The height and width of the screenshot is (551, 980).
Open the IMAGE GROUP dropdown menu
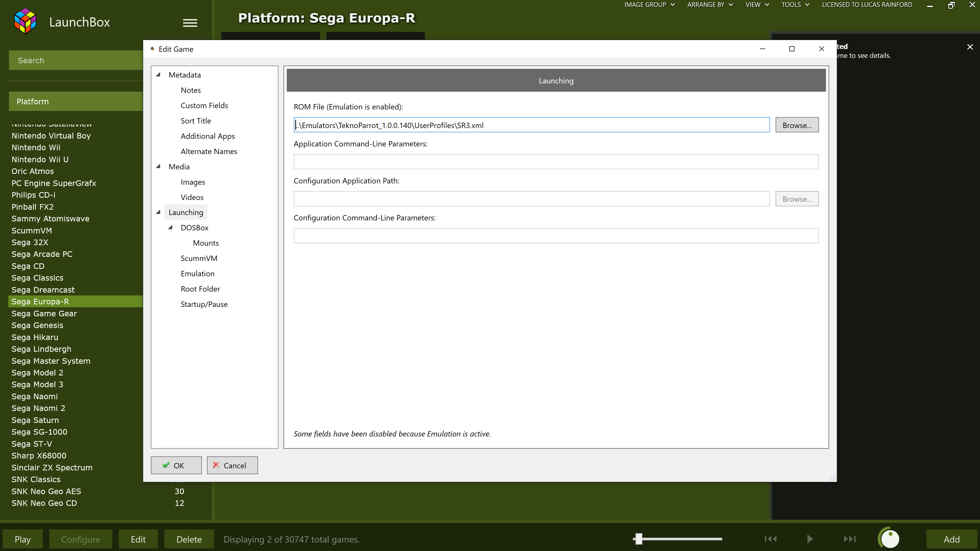tap(650, 5)
